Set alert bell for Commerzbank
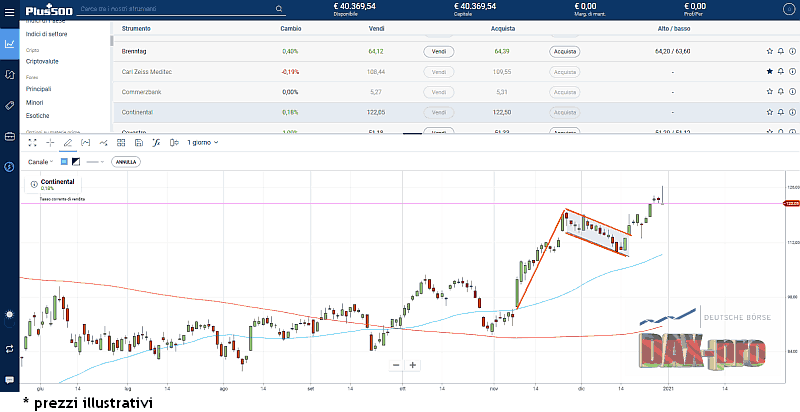This screenshot has height=412, width=800. coord(781,92)
